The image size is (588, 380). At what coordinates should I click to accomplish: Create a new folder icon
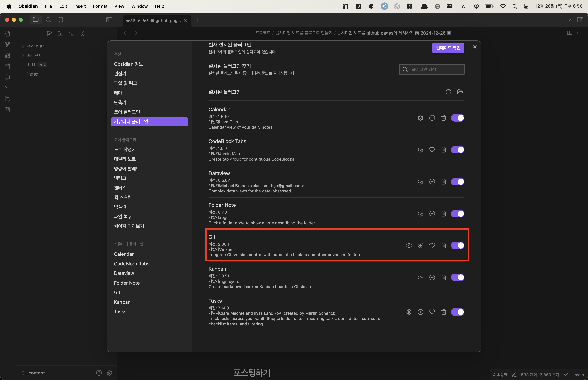60,34
